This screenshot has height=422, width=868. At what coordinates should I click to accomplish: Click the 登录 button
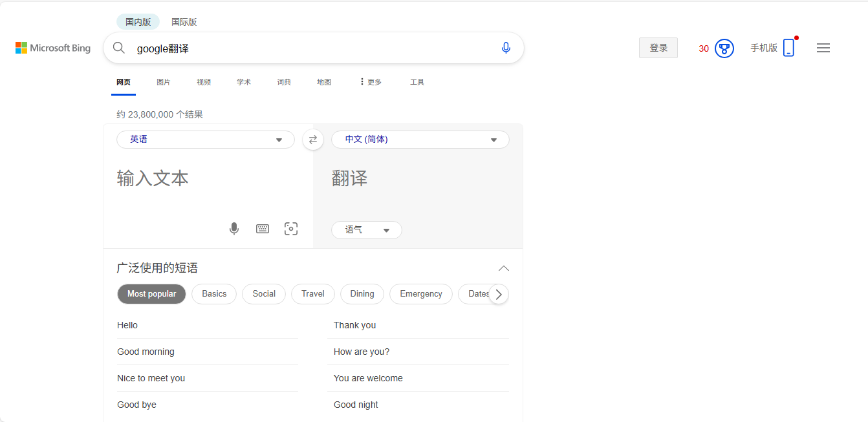[658, 48]
